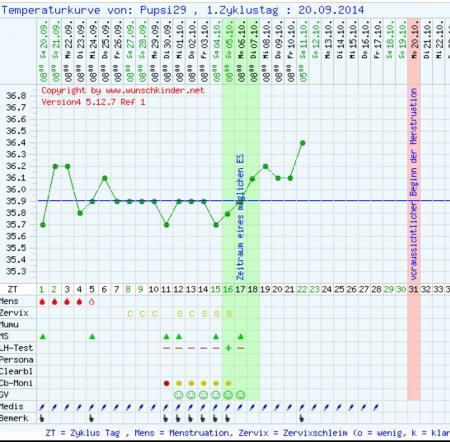
Task: Click the 35.3 axis label
Action: pyautogui.click(x=16, y=272)
